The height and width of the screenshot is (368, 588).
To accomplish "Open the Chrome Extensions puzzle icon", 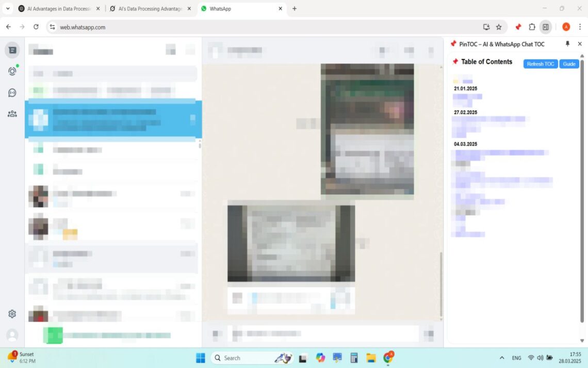I will [532, 26].
